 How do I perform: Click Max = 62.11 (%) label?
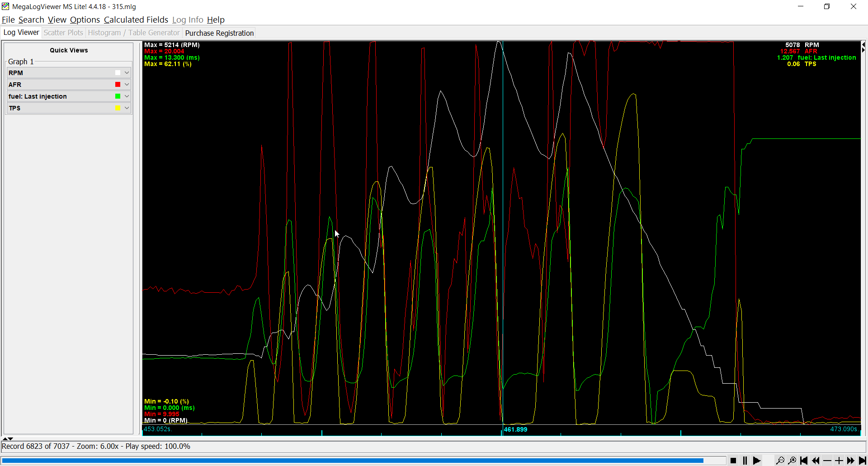click(168, 64)
